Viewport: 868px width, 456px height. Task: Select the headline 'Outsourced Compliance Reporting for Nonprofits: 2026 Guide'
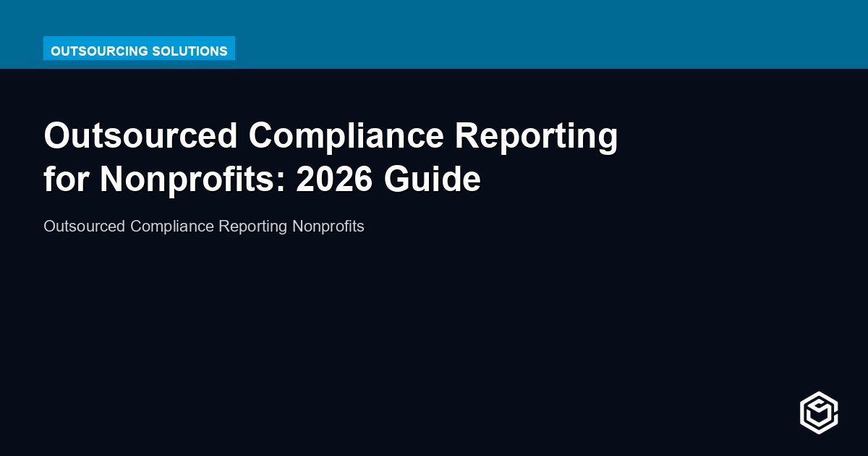click(x=331, y=158)
